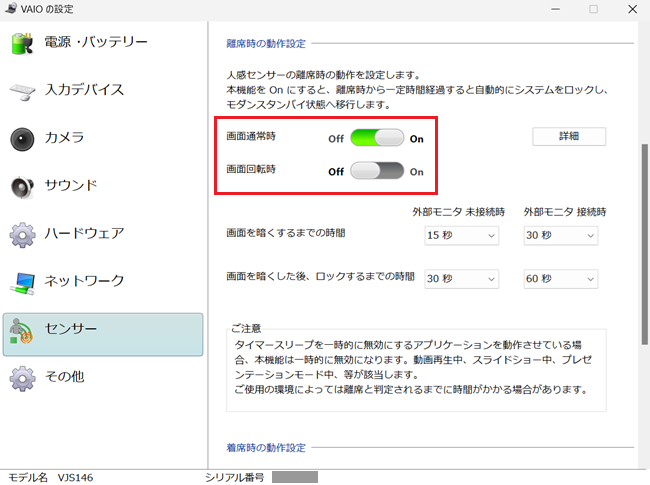Close the VAIO の設定 window

632,9
